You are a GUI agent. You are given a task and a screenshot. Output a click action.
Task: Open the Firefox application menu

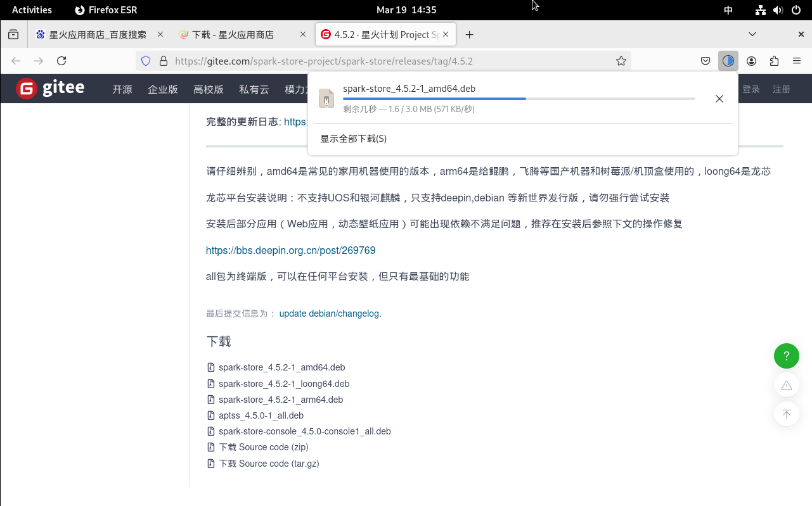(x=797, y=61)
